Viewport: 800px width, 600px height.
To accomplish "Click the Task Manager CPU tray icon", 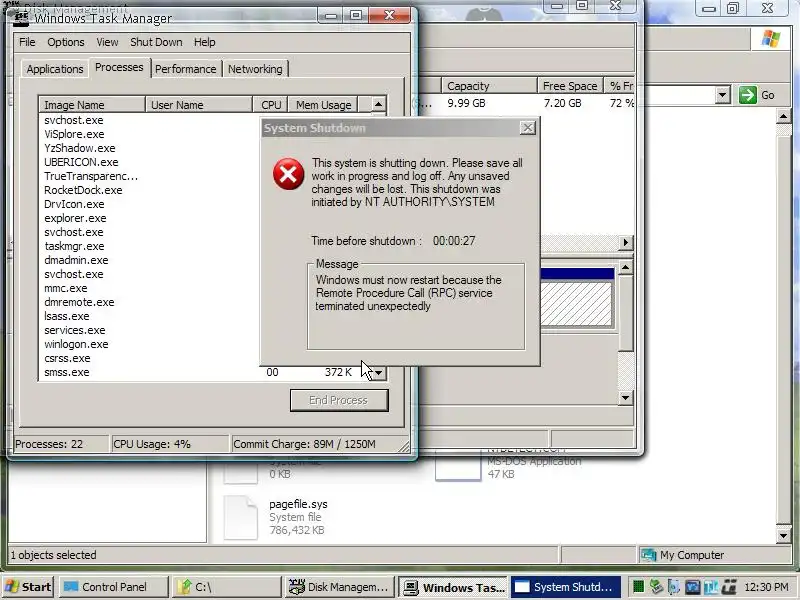I will [638, 587].
